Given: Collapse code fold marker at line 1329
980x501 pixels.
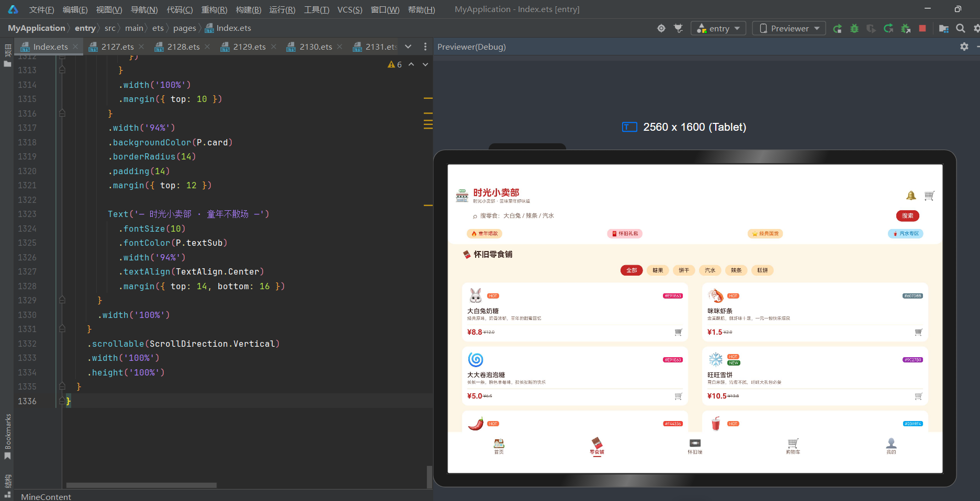Looking at the screenshot, I should tap(62, 300).
